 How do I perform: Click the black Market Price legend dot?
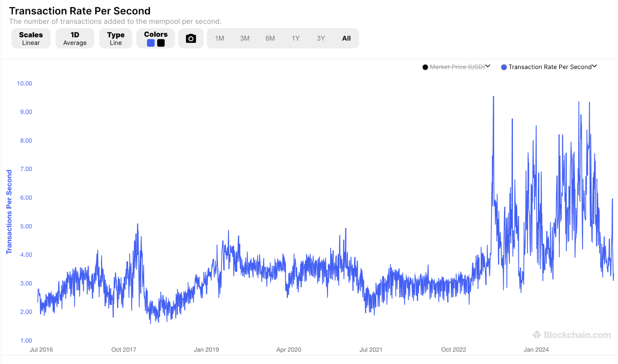point(425,67)
